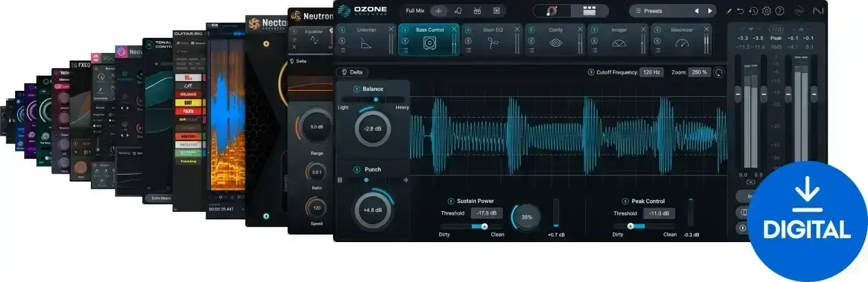Toggle Sustain Power on or off
The width and height of the screenshot is (868, 282).
[451, 201]
